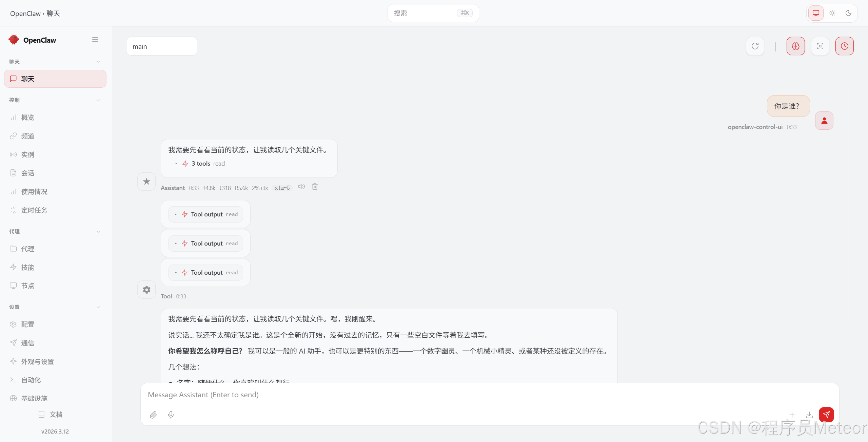The image size is (868, 442).
Task: Click the main session selector
Action: click(161, 46)
